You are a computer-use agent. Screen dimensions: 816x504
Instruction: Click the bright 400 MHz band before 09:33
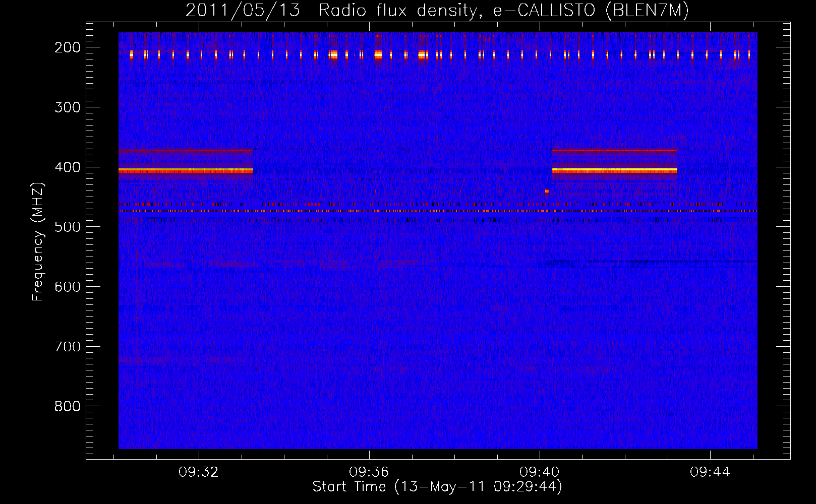(186, 171)
